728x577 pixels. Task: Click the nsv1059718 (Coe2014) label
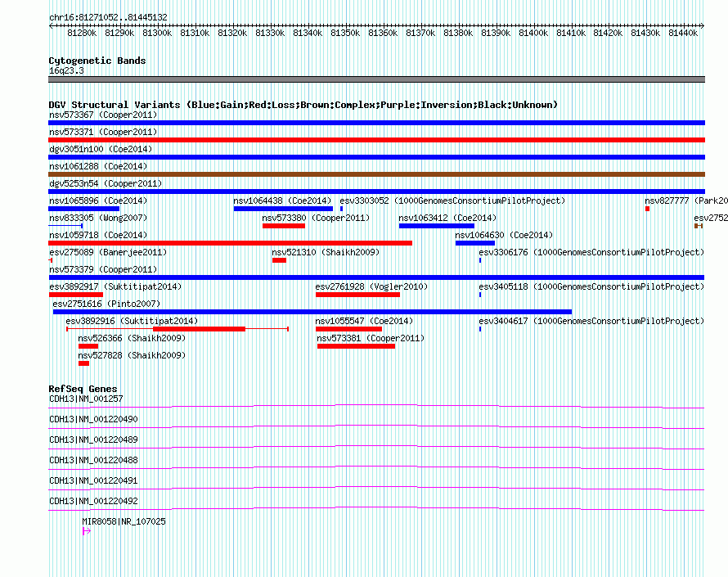coord(98,235)
